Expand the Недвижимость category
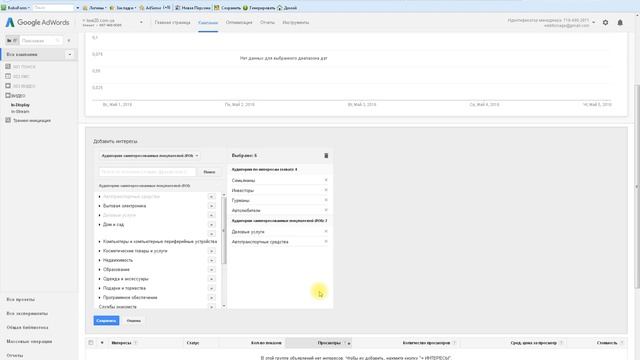Viewport: 640px width, 360px height. click(x=99, y=260)
